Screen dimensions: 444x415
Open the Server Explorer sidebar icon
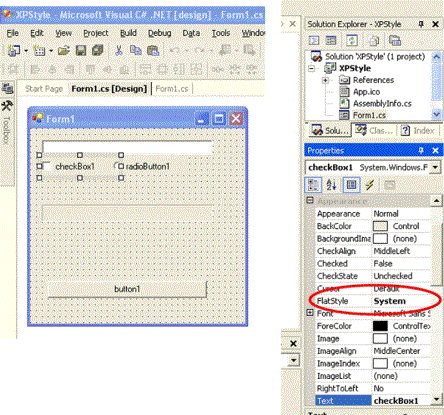coord(7,88)
